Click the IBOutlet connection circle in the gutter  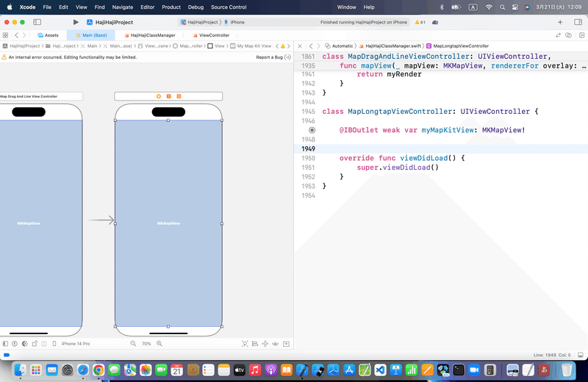(312, 130)
